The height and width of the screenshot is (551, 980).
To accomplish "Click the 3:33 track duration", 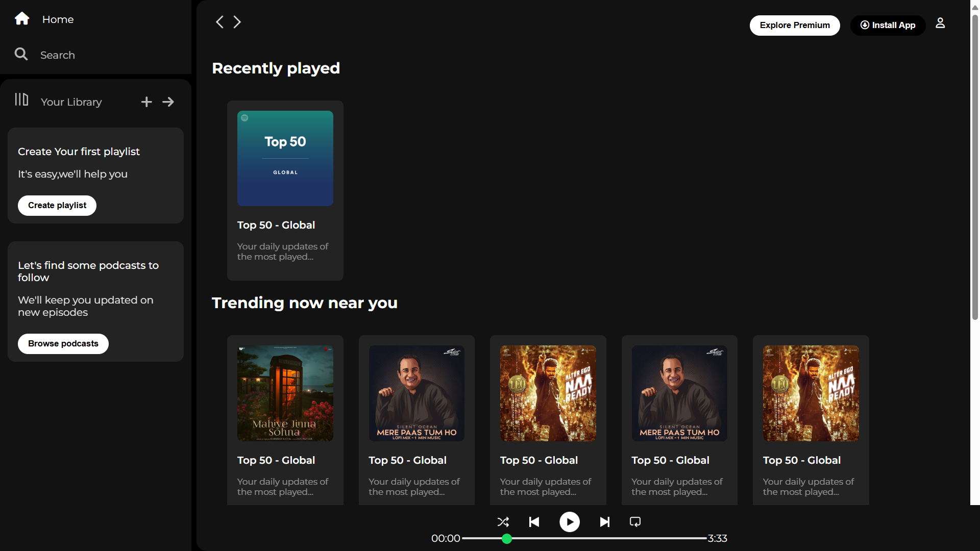I will 718,539.
